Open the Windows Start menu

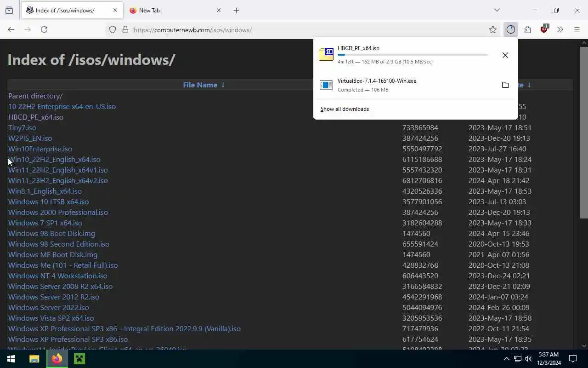[x=11, y=359]
